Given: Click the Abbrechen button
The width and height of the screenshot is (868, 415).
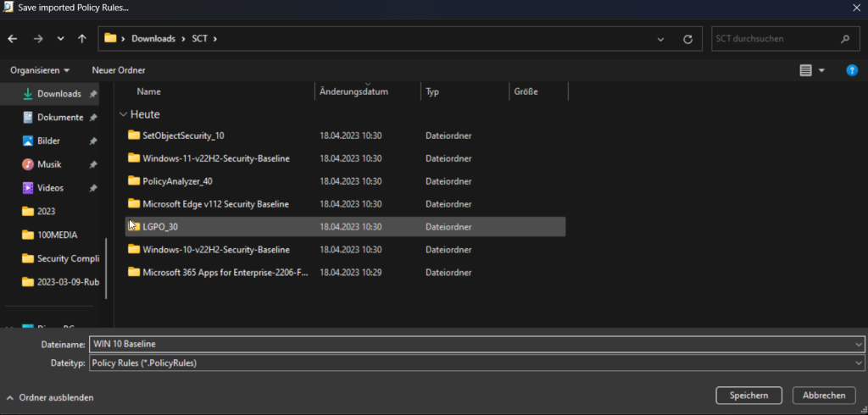Looking at the screenshot, I should (824, 396).
